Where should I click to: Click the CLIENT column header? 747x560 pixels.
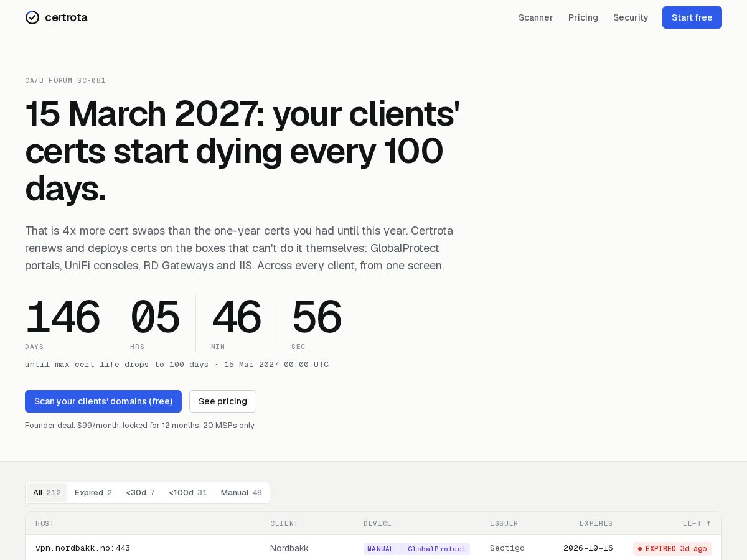click(284, 524)
